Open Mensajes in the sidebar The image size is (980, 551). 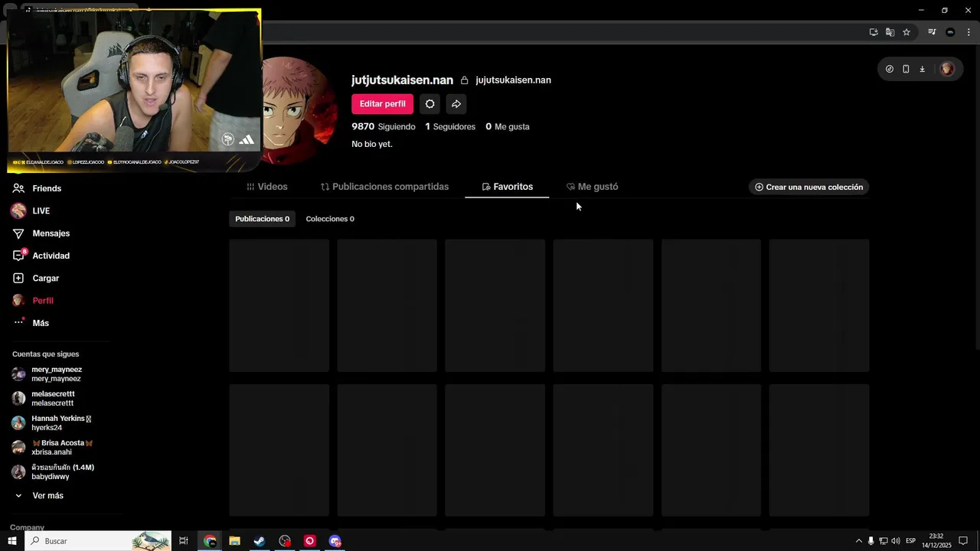[x=41, y=233]
